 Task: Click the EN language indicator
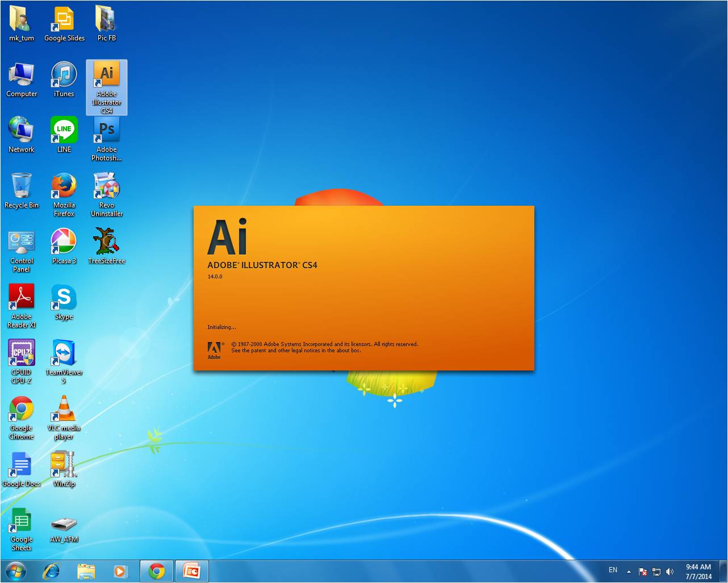(x=613, y=570)
